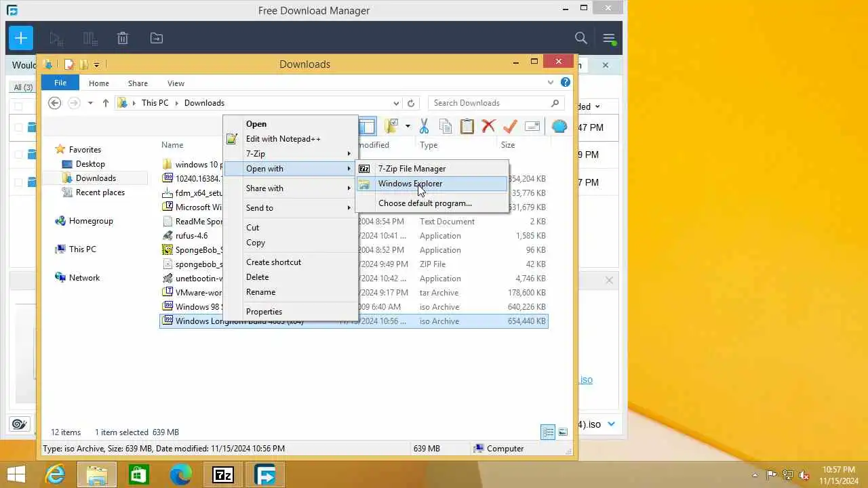Open the Home ribbon tab
Screen dimensions: 868x488
(x=98, y=83)
